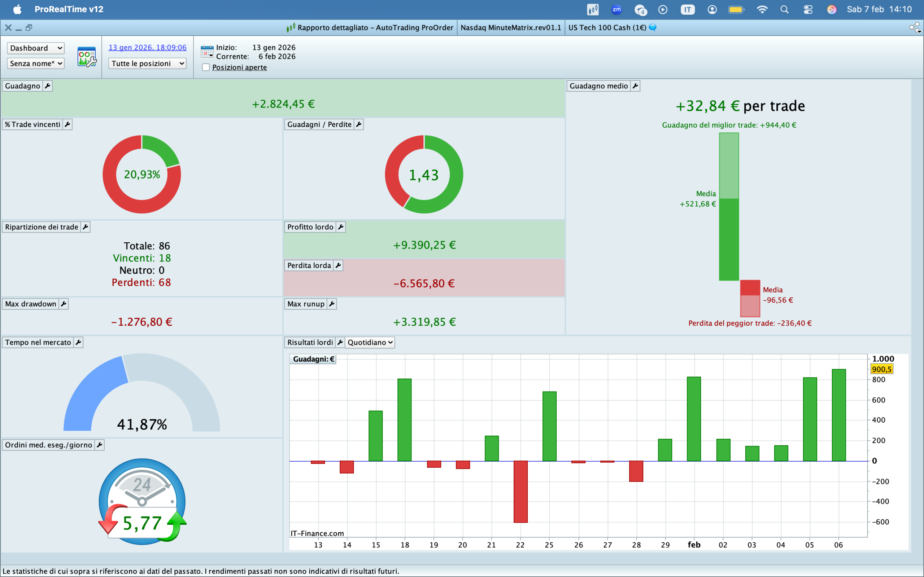Change Quotidiano period dropdown
Image resolution: width=924 pixels, height=577 pixels.
[x=369, y=342]
